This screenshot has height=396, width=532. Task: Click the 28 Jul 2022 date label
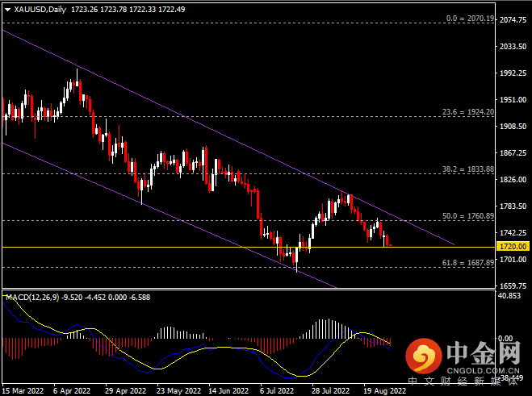330,391
